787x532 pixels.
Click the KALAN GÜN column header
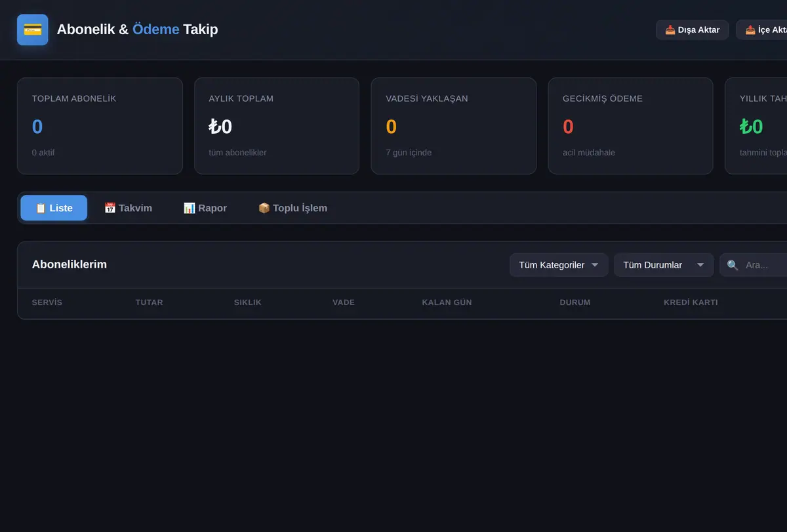click(x=447, y=302)
